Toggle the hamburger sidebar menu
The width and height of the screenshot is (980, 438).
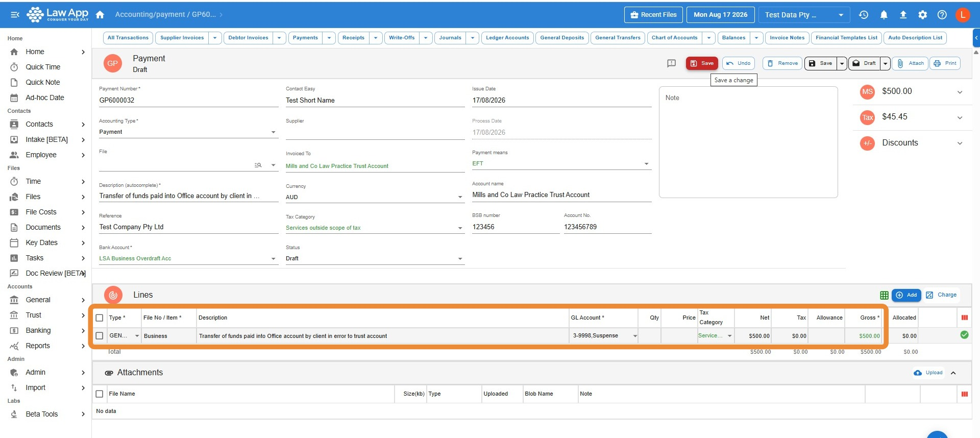point(15,15)
